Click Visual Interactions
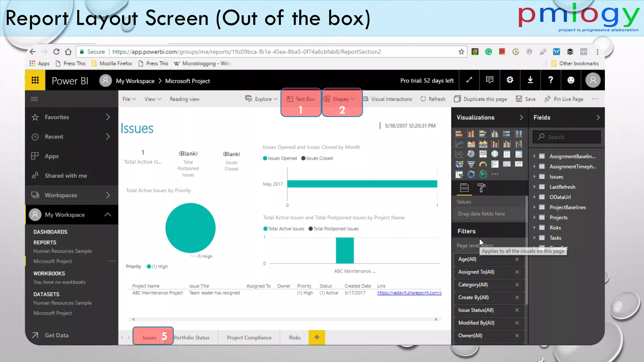The image size is (644, 362). [388, 99]
